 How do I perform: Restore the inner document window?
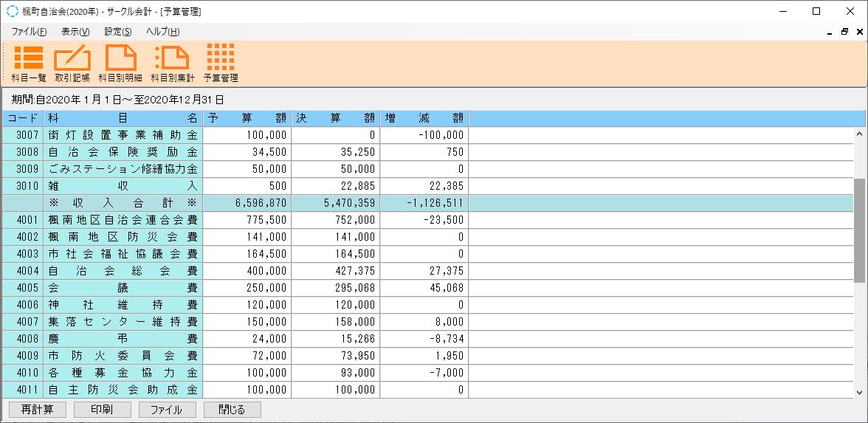pyautogui.click(x=845, y=32)
